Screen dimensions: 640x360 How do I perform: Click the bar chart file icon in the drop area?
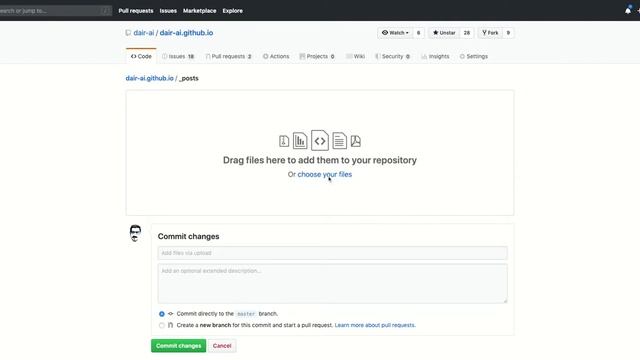coord(300,141)
